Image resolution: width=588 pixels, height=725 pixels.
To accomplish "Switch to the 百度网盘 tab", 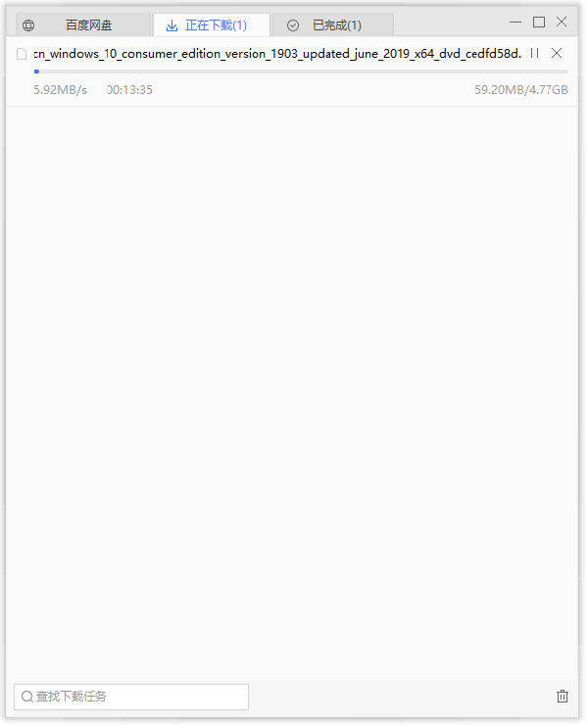I will tap(83, 24).
